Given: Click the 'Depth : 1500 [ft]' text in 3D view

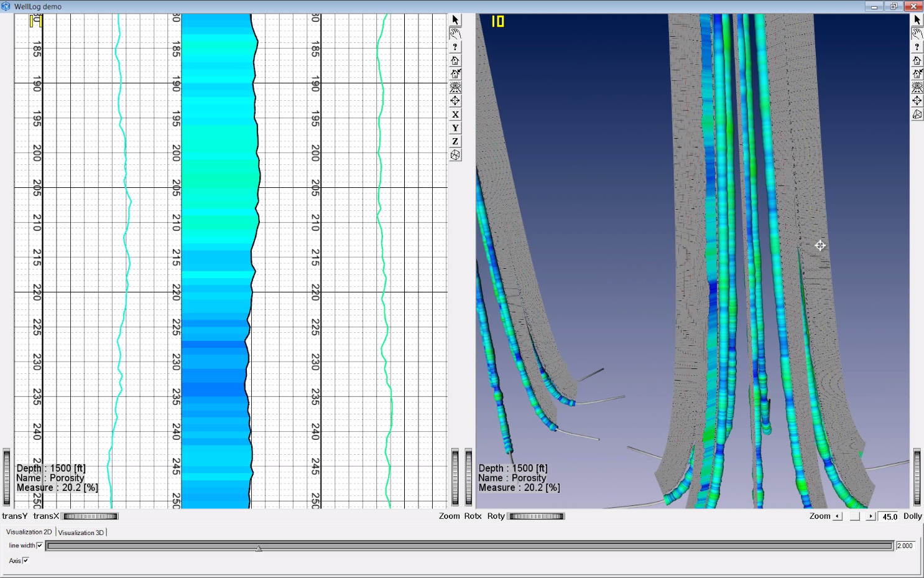Looking at the screenshot, I should [x=513, y=468].
